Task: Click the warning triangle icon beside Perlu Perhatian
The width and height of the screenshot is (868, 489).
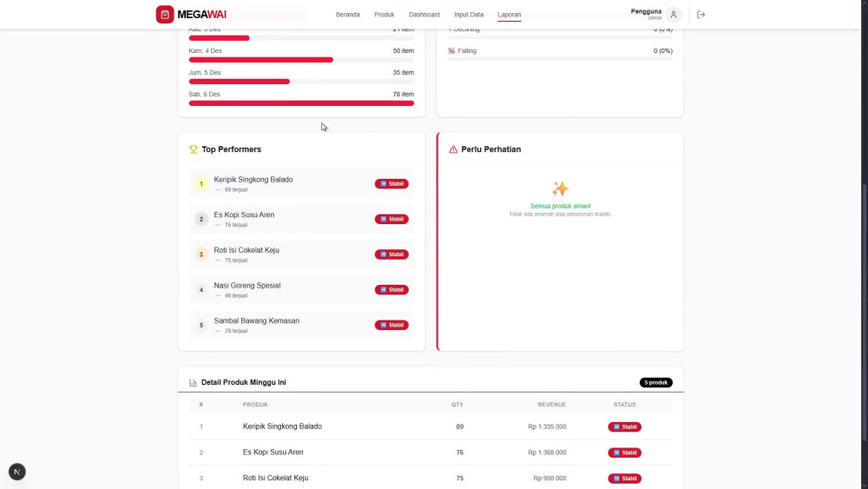Action: [453, 149]
